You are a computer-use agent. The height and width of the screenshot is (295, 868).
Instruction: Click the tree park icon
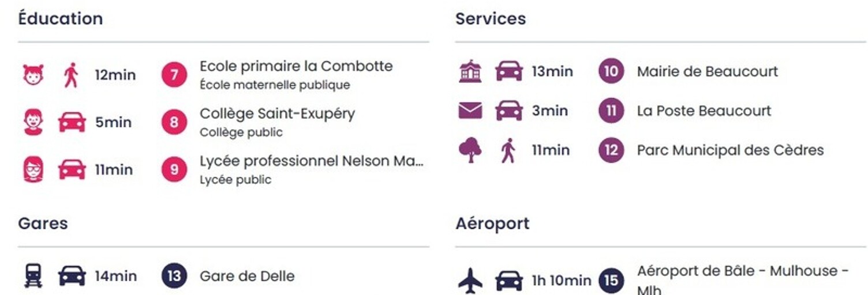coord(470,150)
